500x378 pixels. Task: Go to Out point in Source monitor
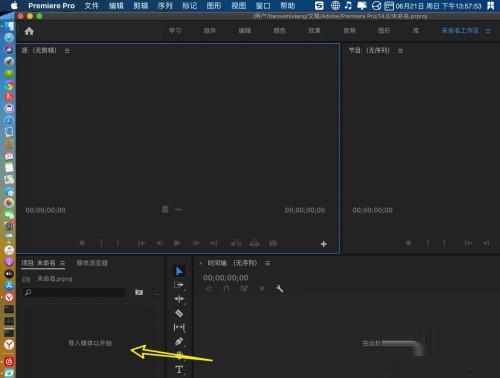coord(213,243)
